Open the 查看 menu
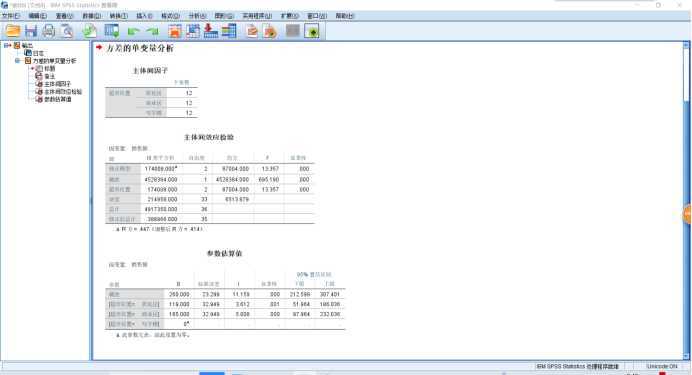 coord(64,16)
